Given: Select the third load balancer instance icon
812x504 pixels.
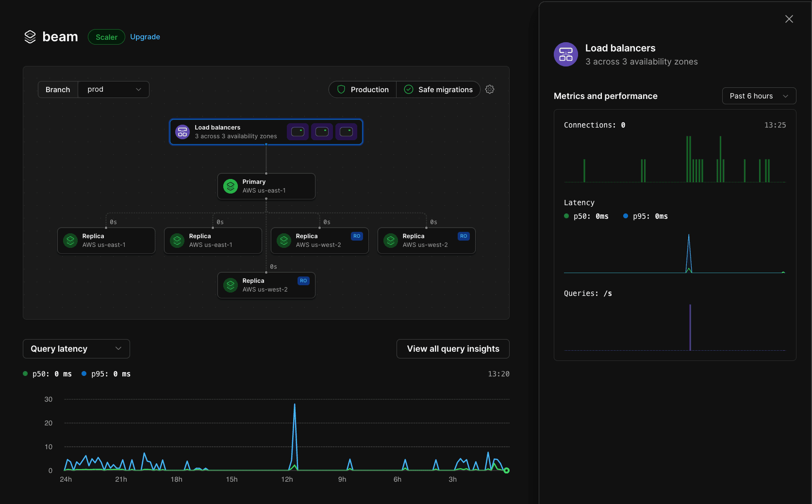Looking at the screenshot, I should pos(346,132).
